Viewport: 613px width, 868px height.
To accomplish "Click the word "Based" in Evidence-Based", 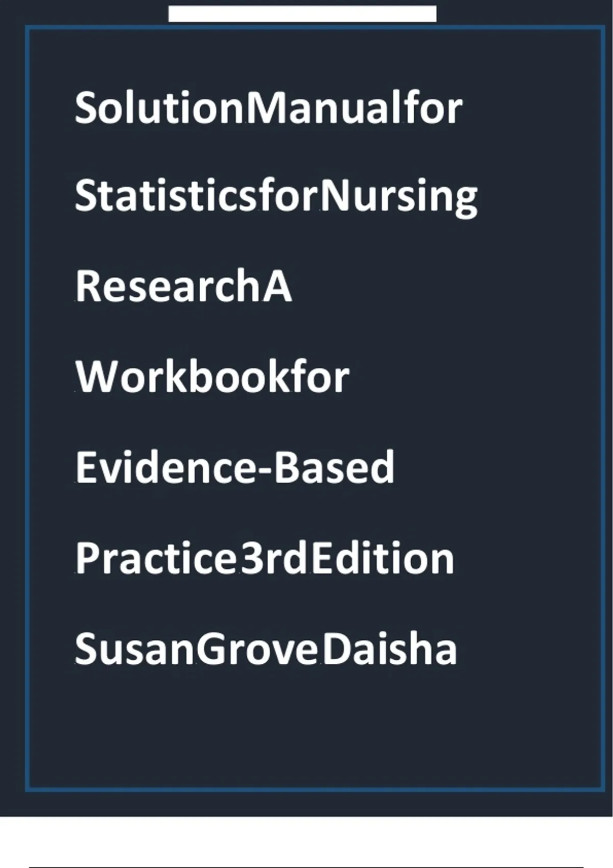I will (335, 467).
